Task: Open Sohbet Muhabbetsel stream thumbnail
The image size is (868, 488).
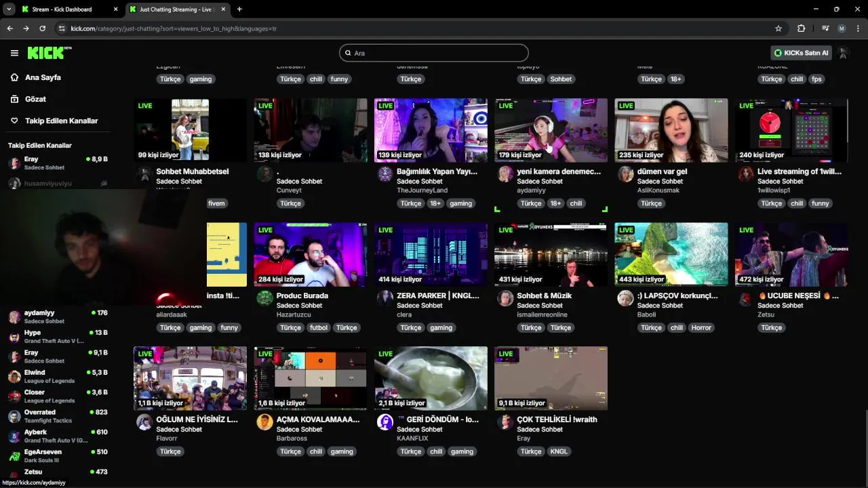Action: point(190,130)
